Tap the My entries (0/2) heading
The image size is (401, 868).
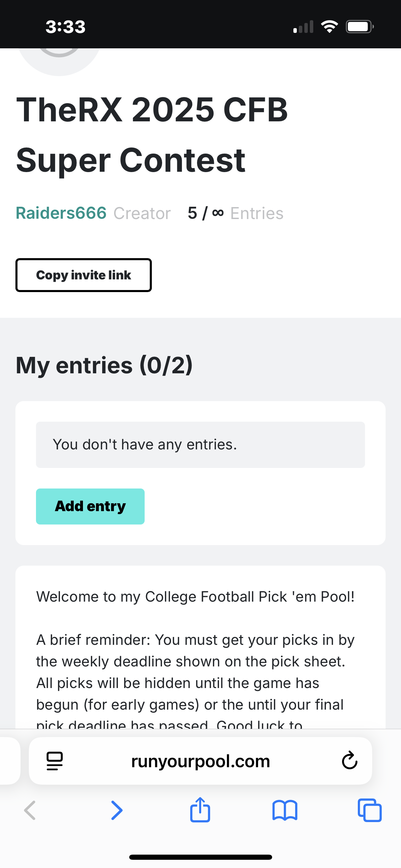pyautogui.click(x=104, y=365)
